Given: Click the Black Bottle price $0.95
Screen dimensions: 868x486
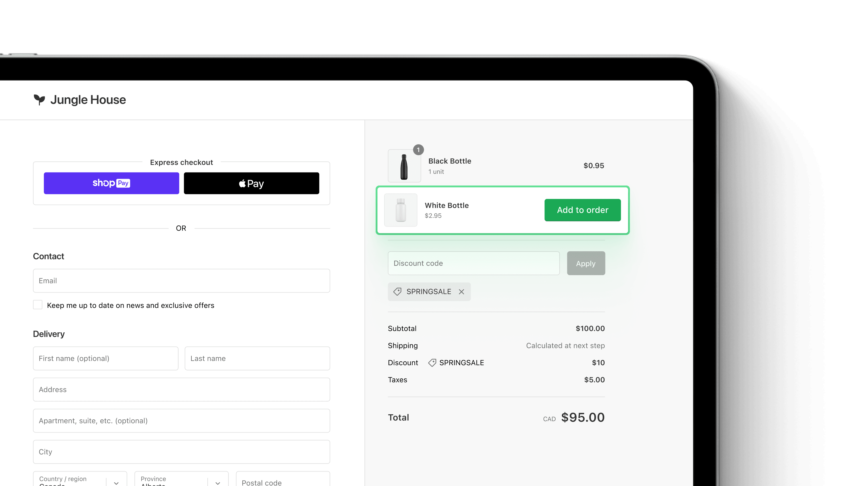Looking at the screenshot, I should pos(594,166).
